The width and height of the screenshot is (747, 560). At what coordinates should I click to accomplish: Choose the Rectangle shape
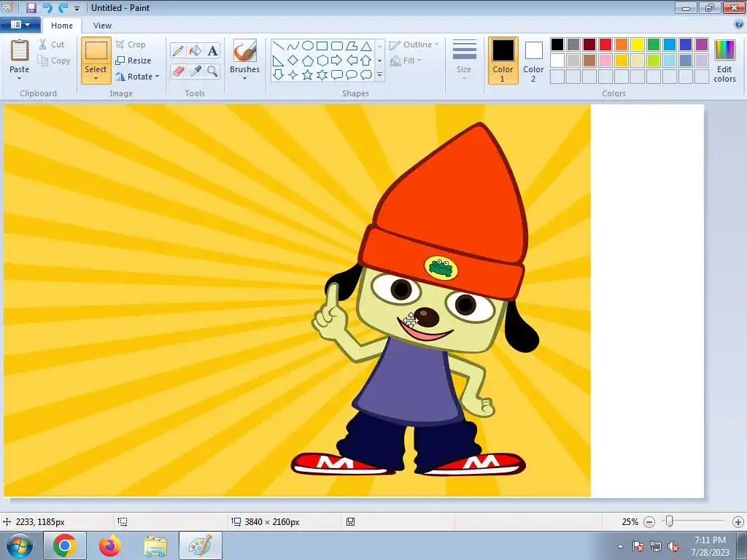tap(322, 46)
